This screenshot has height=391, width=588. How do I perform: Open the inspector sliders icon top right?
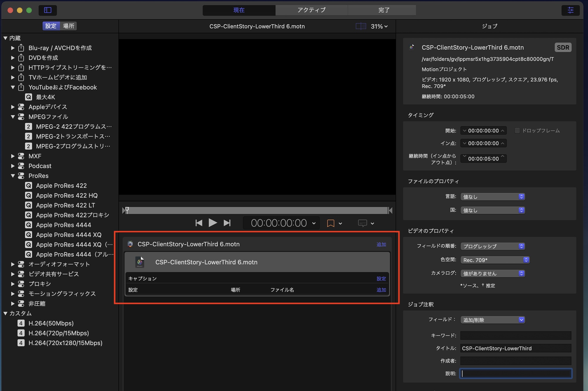[570, 10]
